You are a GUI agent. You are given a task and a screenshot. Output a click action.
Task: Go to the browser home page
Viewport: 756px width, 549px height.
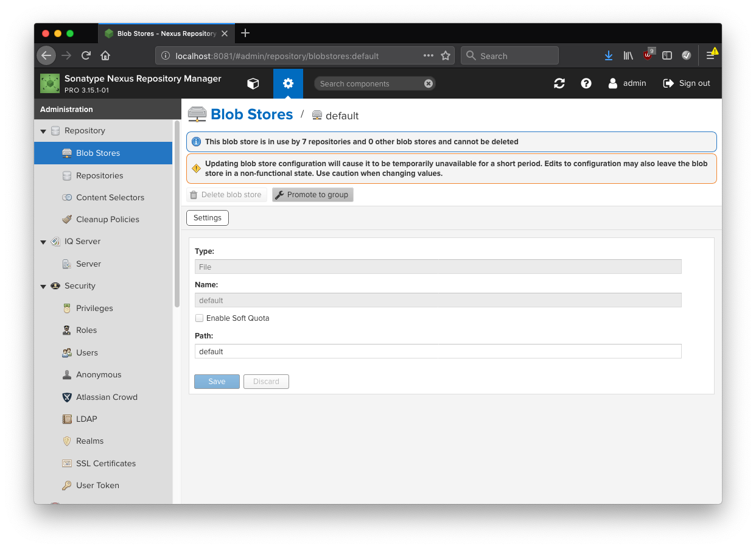tap(105, 55)
